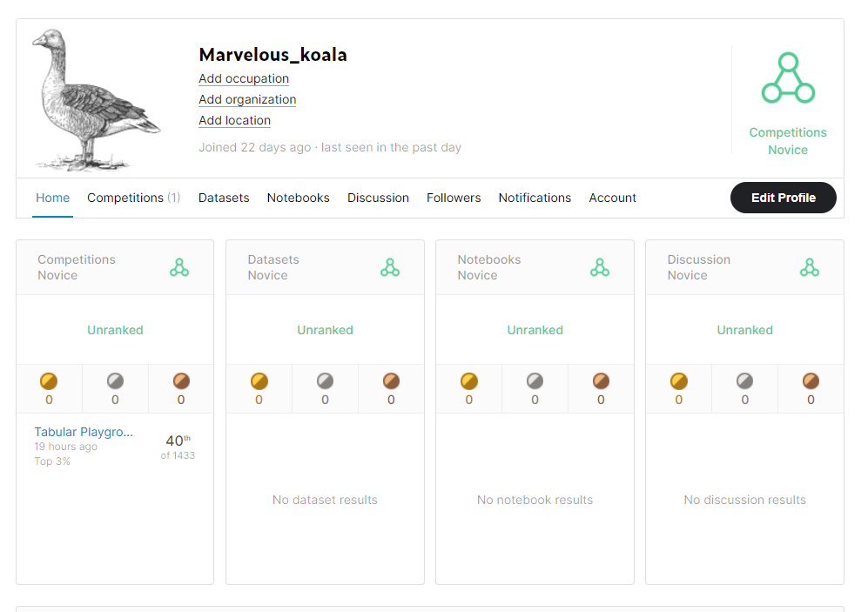Image resolution: width=868 pixels, height=612 pixels.
Task: Click the silver medal icon under Datasets
Action: tap(325, 380)
